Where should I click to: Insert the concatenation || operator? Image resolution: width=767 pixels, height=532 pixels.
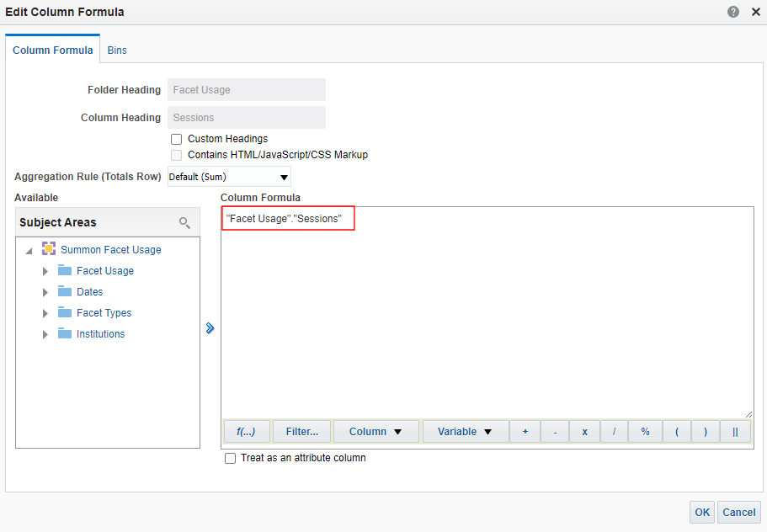(x=735, y=431)
